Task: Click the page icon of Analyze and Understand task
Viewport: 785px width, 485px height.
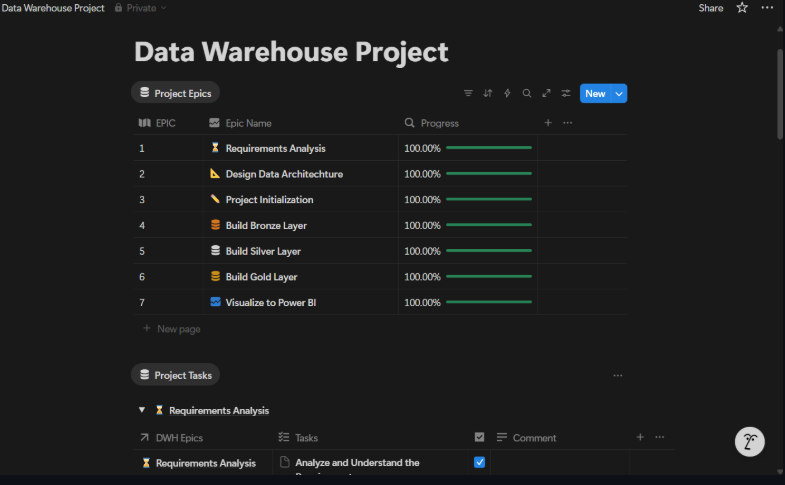Action: 285,462
